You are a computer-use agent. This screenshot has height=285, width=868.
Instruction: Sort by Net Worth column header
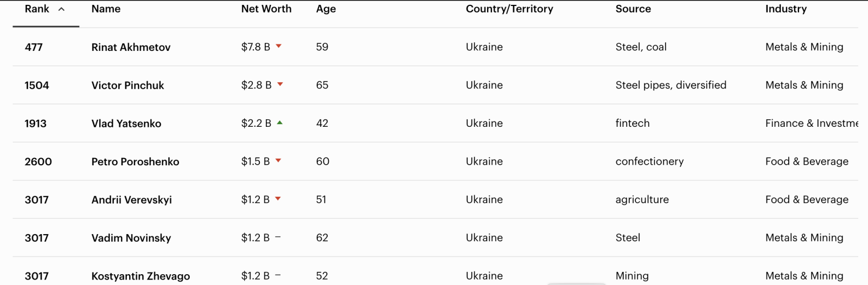pyautogui.click(x=266, y=9)
